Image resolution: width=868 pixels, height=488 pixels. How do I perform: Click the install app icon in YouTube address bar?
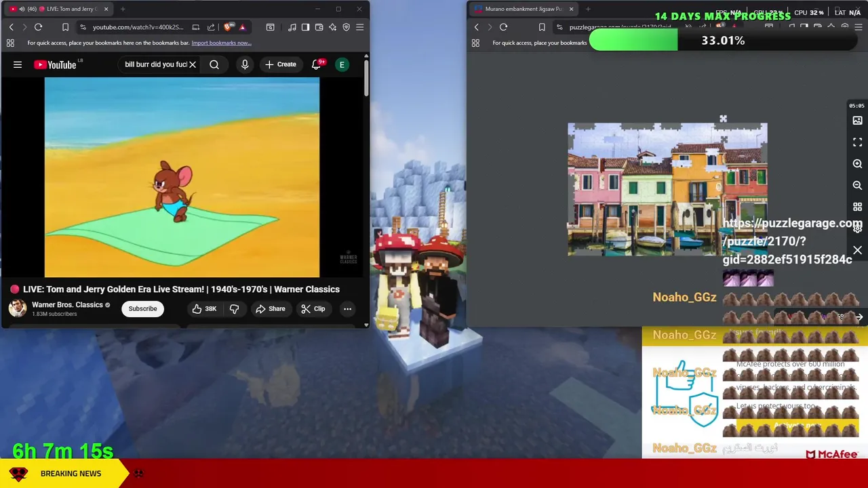pos(196,27)
